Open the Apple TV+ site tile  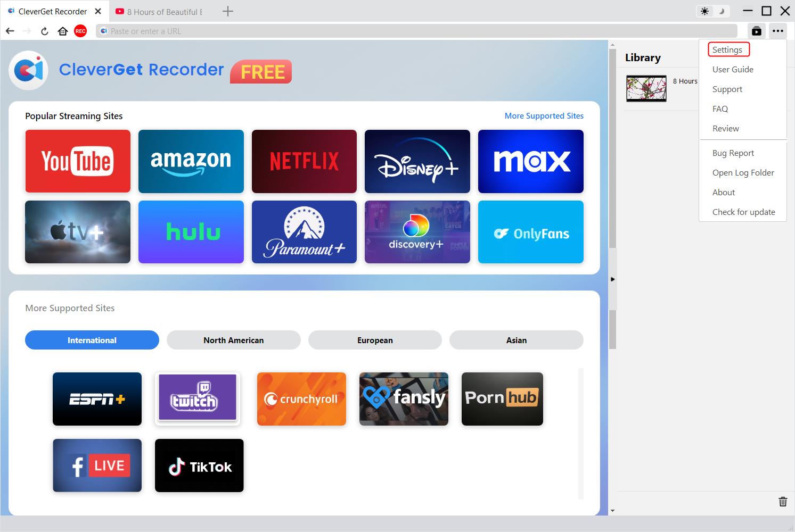click(x=78, y=232)
